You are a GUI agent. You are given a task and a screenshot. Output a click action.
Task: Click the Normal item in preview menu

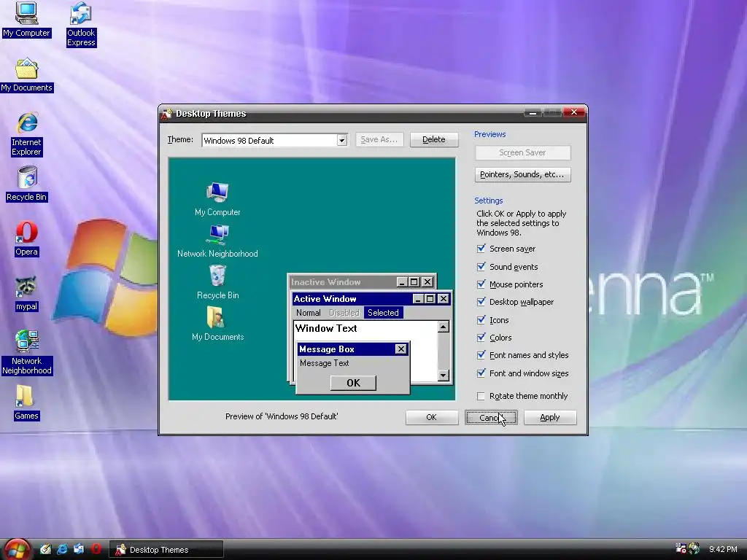pos(309,313)
